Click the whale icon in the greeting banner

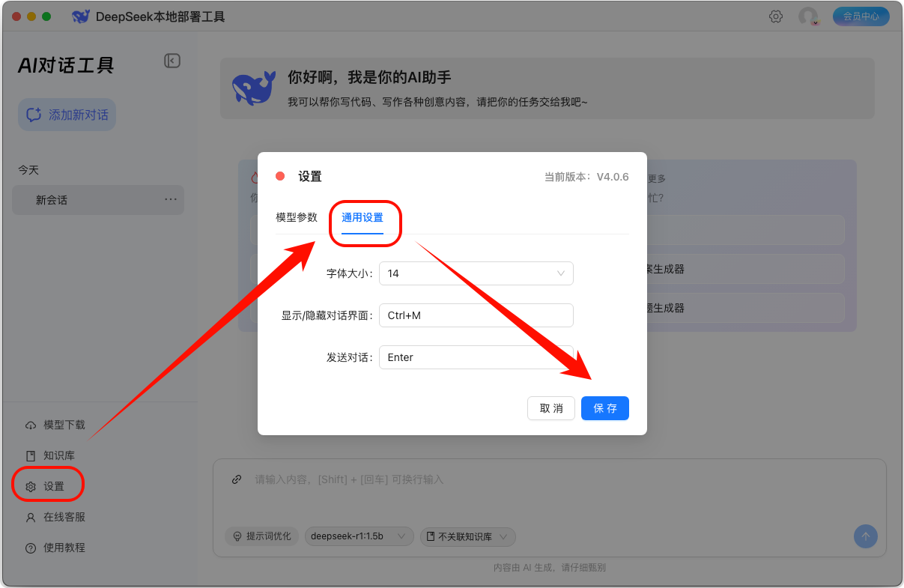[253, 88]
